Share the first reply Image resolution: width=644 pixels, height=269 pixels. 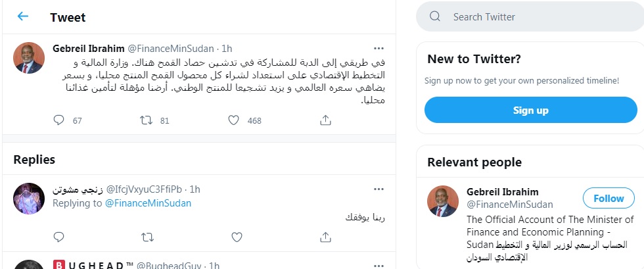[x=325, y=237]
